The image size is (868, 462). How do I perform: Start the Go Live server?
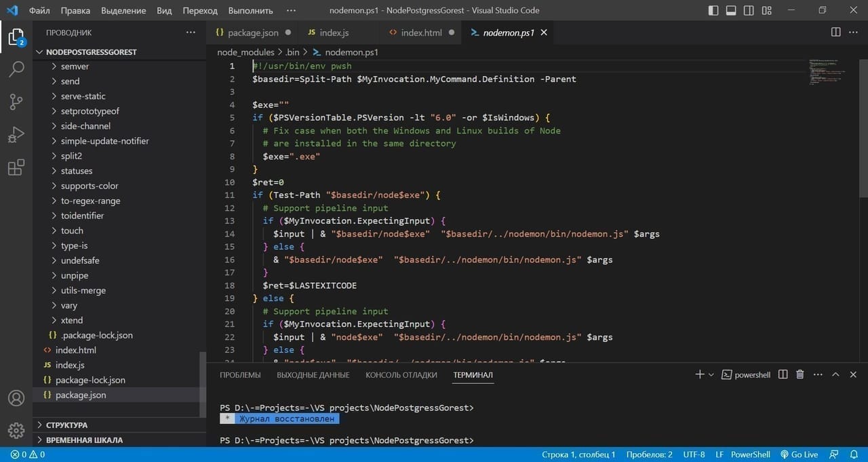pyautogui.click(x=799, y=455)
